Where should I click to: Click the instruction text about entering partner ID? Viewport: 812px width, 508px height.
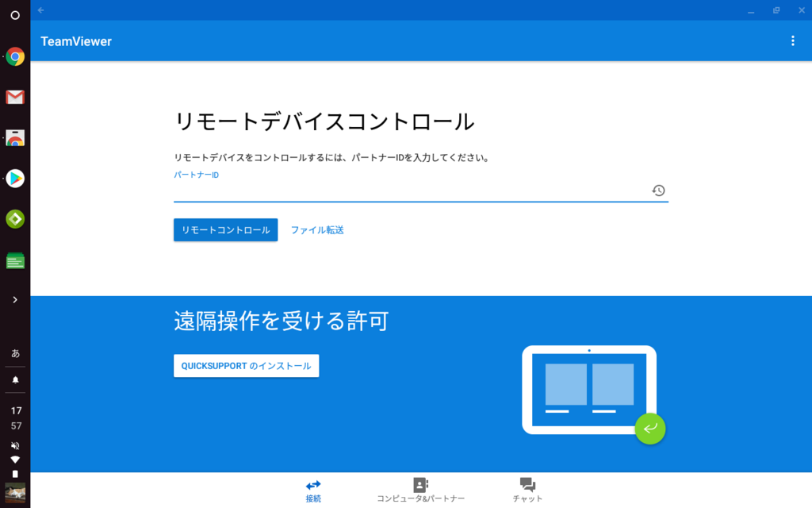[x=332, y=158]
